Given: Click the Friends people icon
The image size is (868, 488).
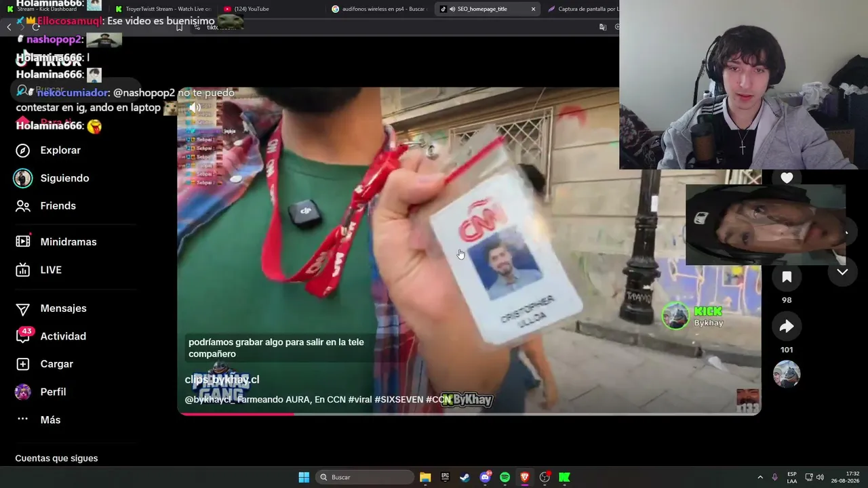Looking at the screenshot, I should 23,206.
